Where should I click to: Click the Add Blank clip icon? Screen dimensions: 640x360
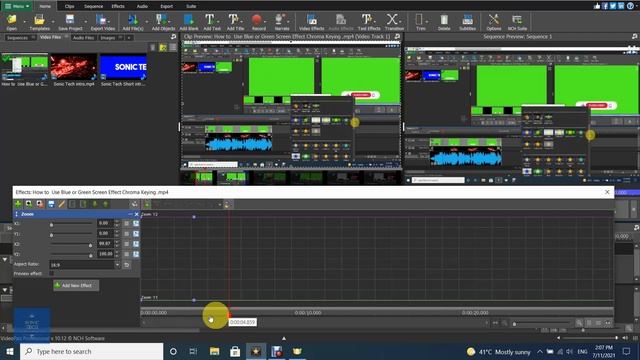[x=189, y=20]
